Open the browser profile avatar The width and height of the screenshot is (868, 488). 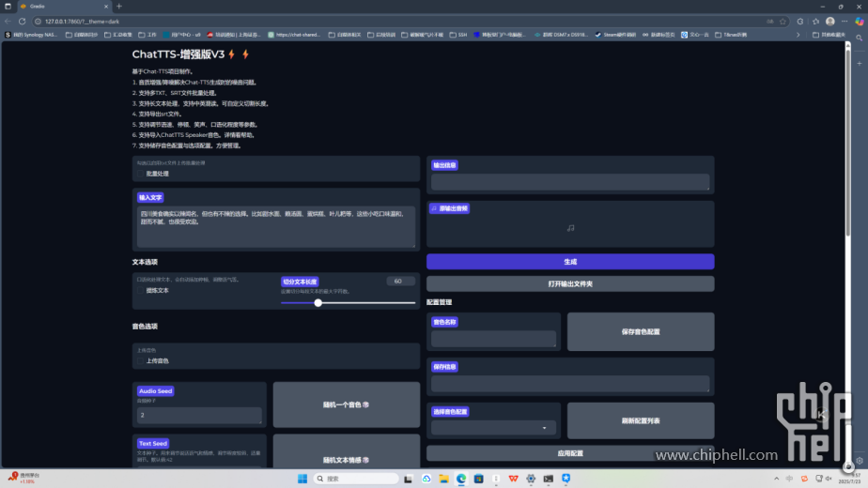click(x=829, y=22)
